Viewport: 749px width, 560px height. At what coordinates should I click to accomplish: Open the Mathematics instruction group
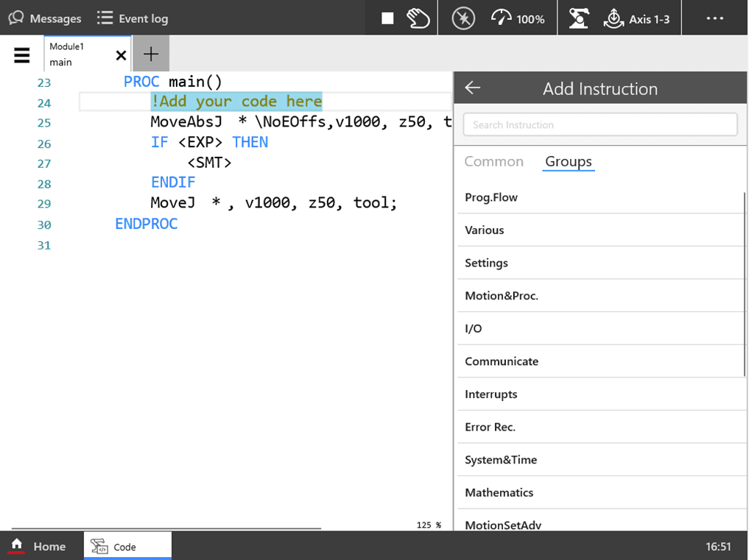pyautogui.click(x=600, y=493)
